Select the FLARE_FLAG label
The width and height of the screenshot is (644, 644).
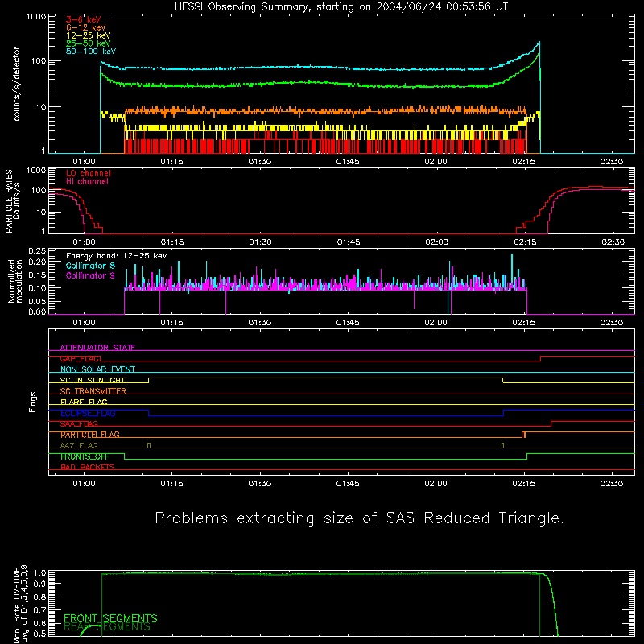pyautogui.click(x=84, y=402)
